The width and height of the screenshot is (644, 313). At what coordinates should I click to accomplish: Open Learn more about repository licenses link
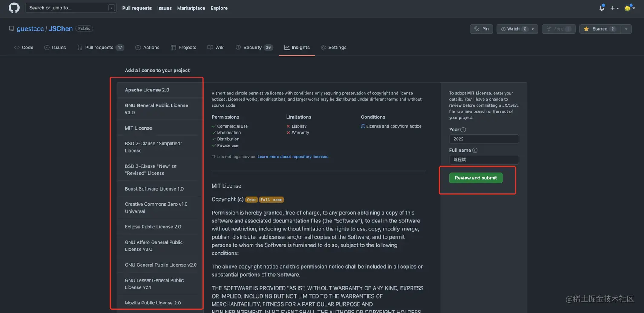point(293,156)
